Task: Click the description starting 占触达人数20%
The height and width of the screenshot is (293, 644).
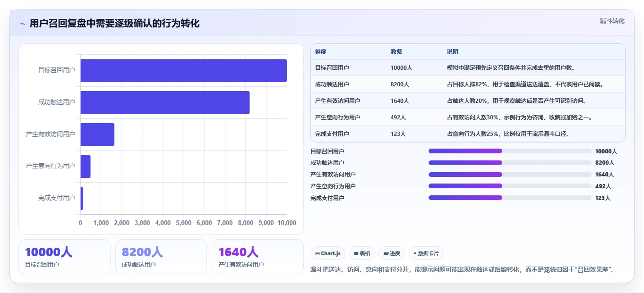Action: 516,101
